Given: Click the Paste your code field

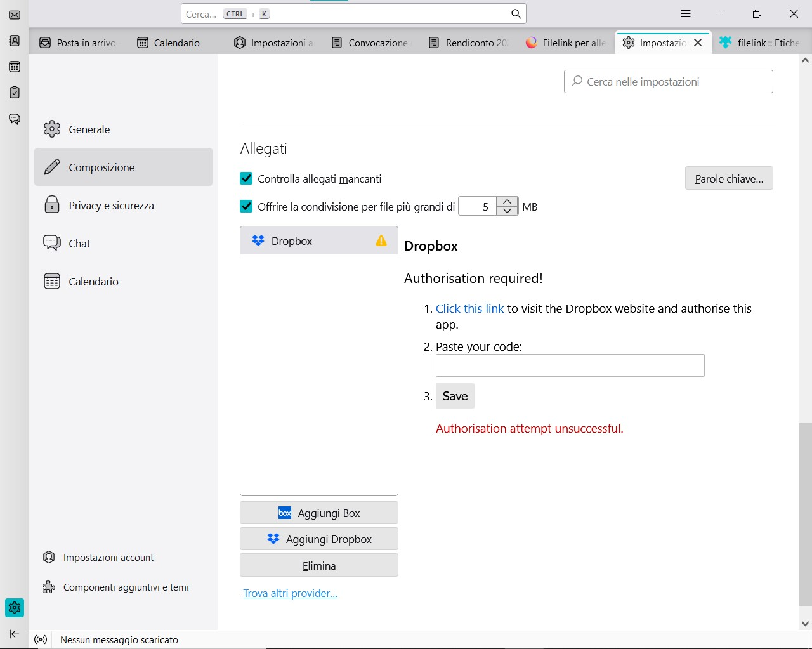Looking at the screenshot, I should (570, 365).
